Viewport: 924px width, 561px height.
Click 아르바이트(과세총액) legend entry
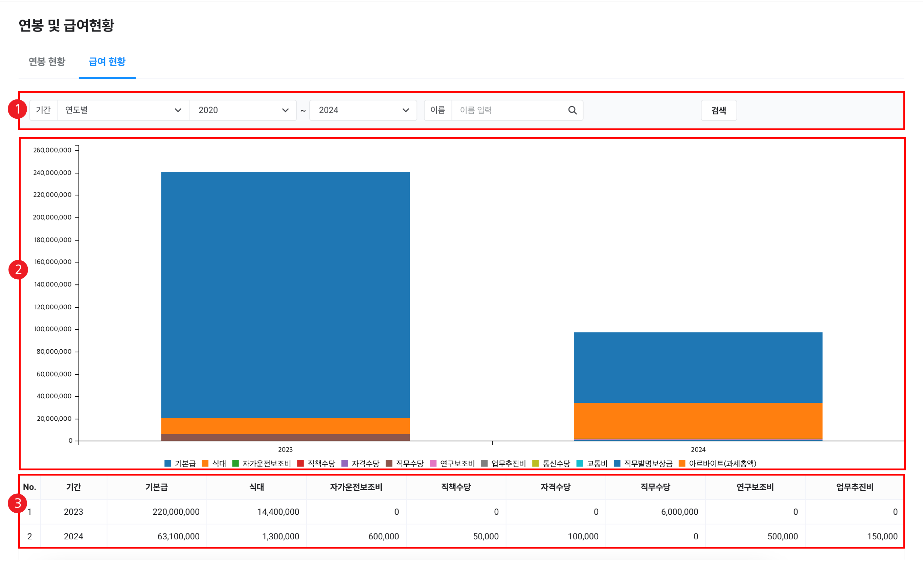tap(722, 464)
